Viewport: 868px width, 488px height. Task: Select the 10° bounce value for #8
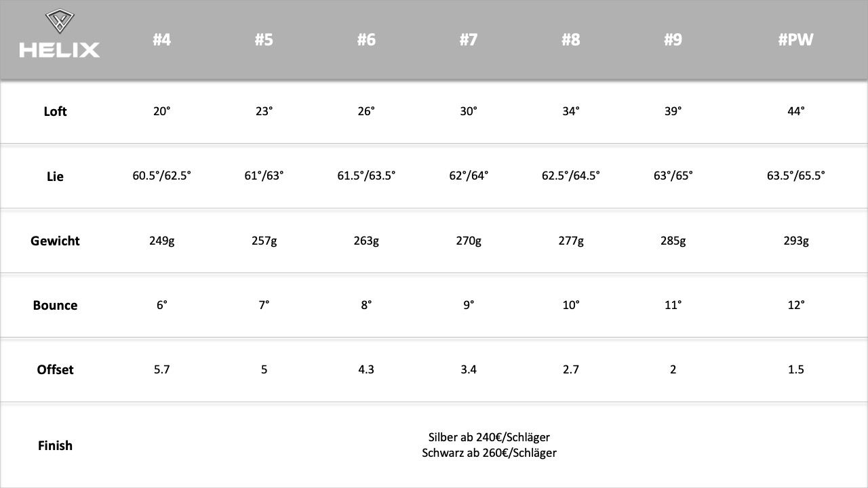click(571, 305)
